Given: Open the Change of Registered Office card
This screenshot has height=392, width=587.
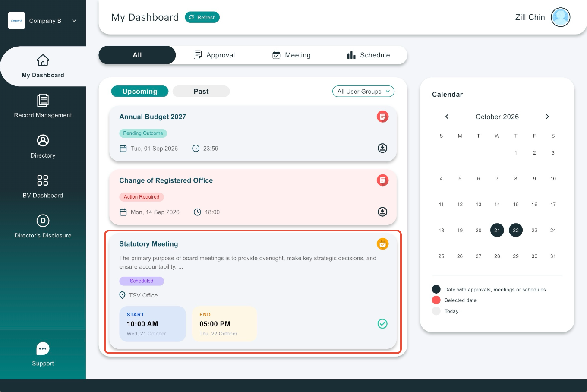Looking at the screenshot, I should [x=253, y=197].
